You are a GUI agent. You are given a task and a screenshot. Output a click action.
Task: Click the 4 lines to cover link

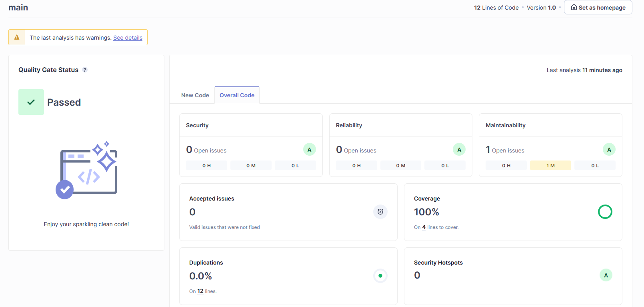click(424, 227)
